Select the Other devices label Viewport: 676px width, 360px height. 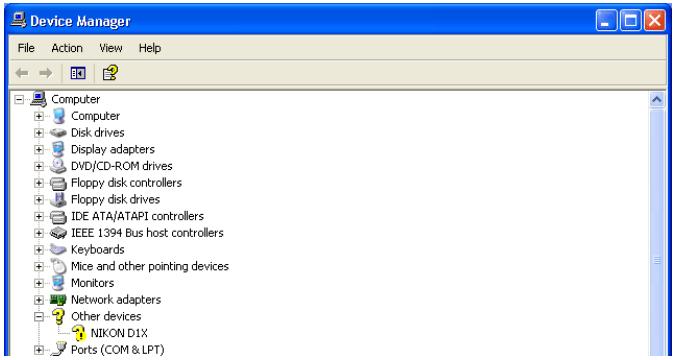(106, 316)
